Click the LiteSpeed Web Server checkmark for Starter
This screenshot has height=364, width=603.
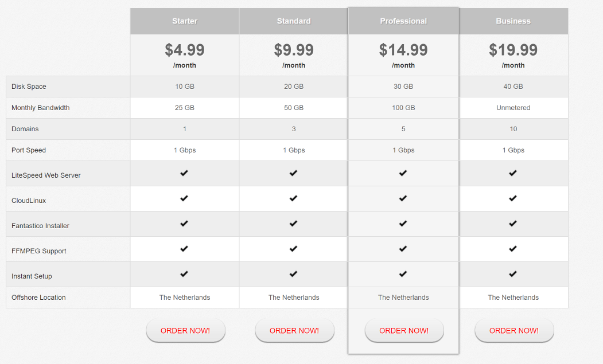[184, 173]
